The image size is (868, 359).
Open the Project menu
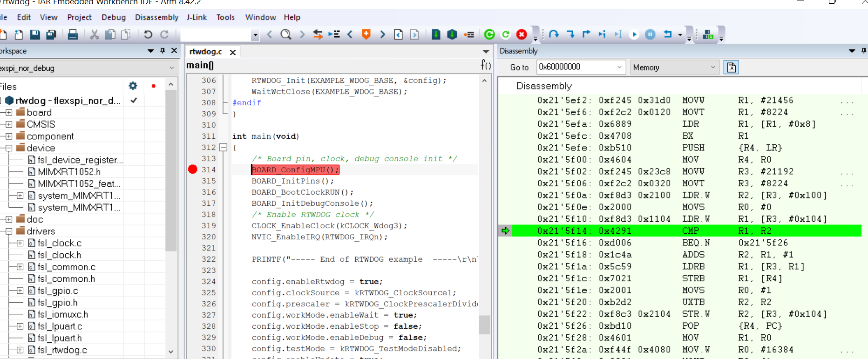tap(79, 17)
